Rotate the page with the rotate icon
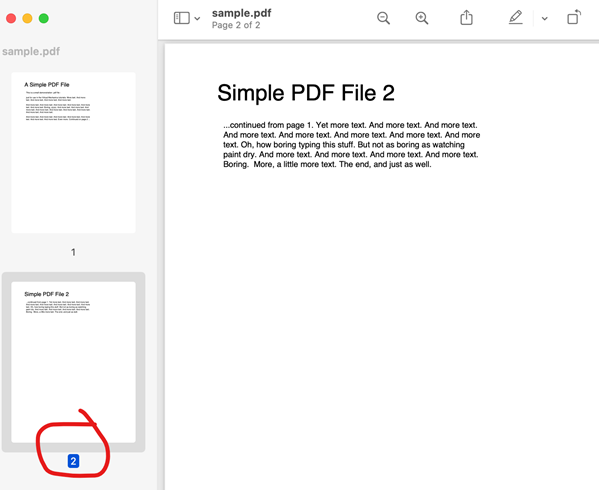Screen dimensions: 599x490 click(x=574, y=17)
